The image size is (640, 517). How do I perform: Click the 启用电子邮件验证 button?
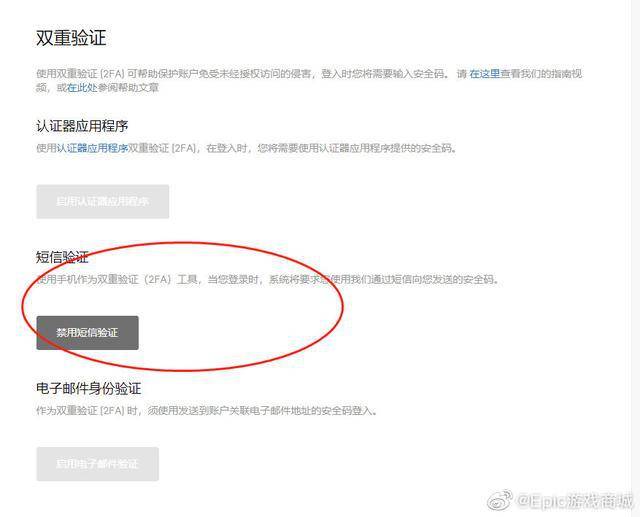pyautogui.click(x=98, y=464)
